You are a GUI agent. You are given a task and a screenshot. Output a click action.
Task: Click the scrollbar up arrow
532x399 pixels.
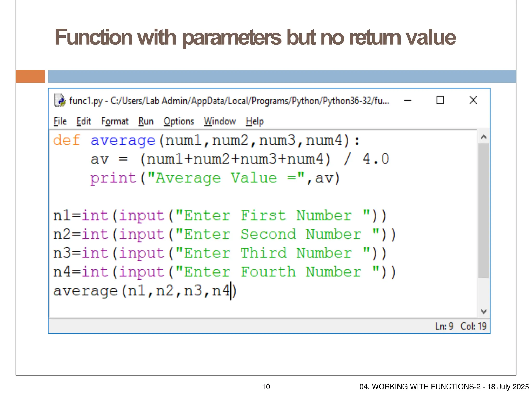pyautogui.click(x=484, y=137)
